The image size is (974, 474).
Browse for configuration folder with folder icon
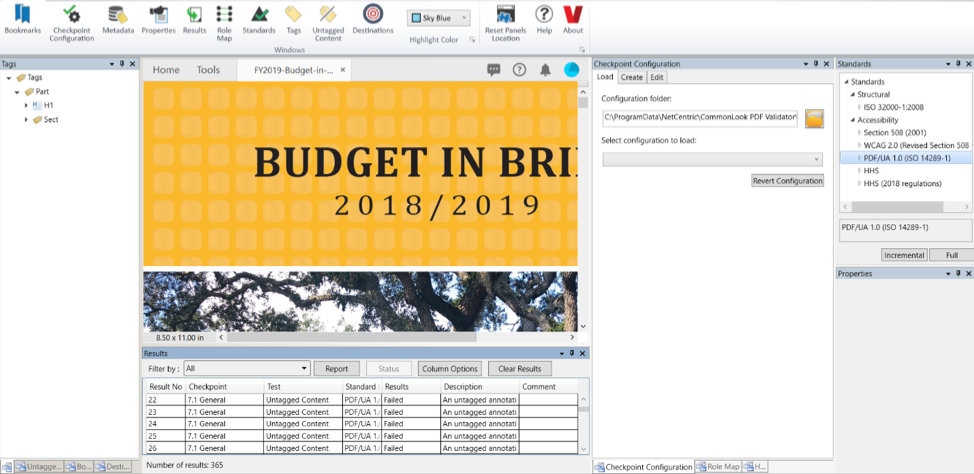[814, 118]
